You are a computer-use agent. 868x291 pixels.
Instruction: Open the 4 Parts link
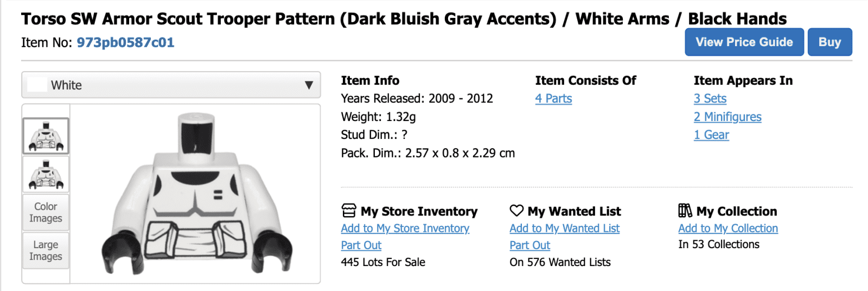tap(553, 99)
